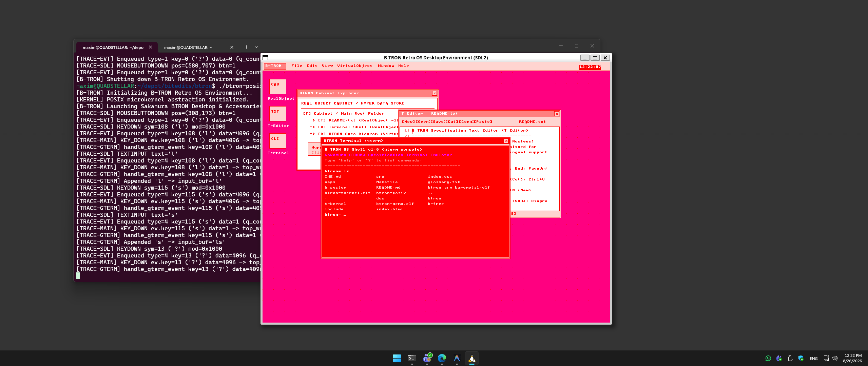The image size is (868, 366).
Task: Open the B-TRON system menu button
Action: [275, 66]
